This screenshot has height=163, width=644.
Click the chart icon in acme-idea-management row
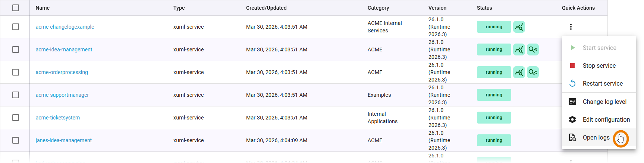[x=519, y=49]
